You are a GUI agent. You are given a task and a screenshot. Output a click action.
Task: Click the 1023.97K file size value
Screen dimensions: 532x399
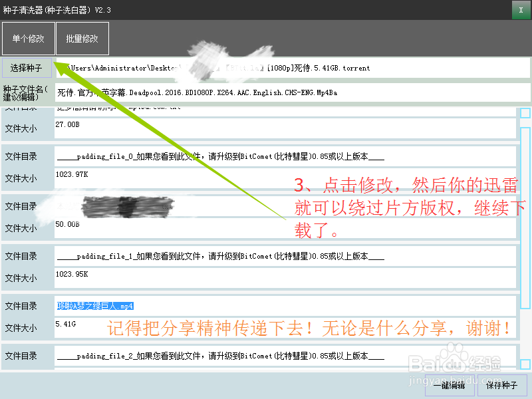pyautogui.click(x=72, y=174)
